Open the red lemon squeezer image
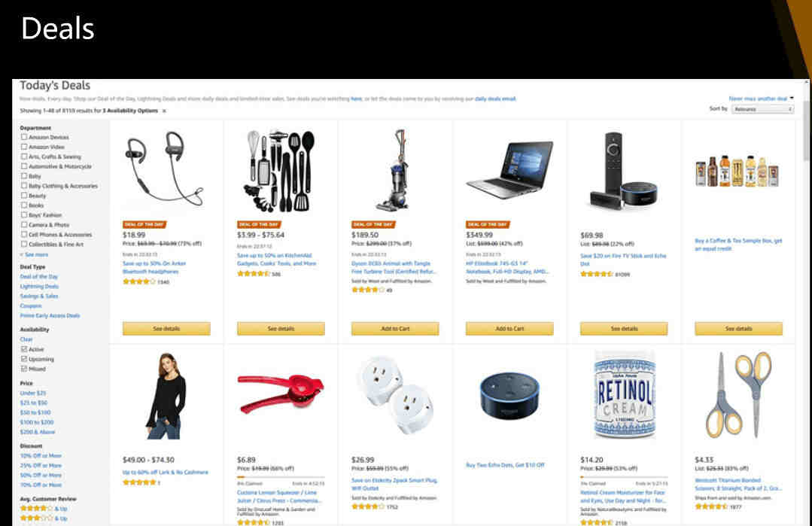Screen dimensions: 812x526 pyautogui.click(x=281, y=394)
